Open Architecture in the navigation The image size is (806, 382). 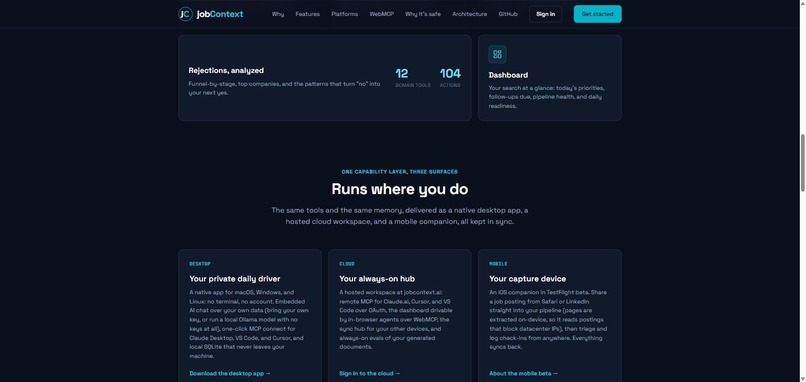pyautogui.click(x=469, y=14)
